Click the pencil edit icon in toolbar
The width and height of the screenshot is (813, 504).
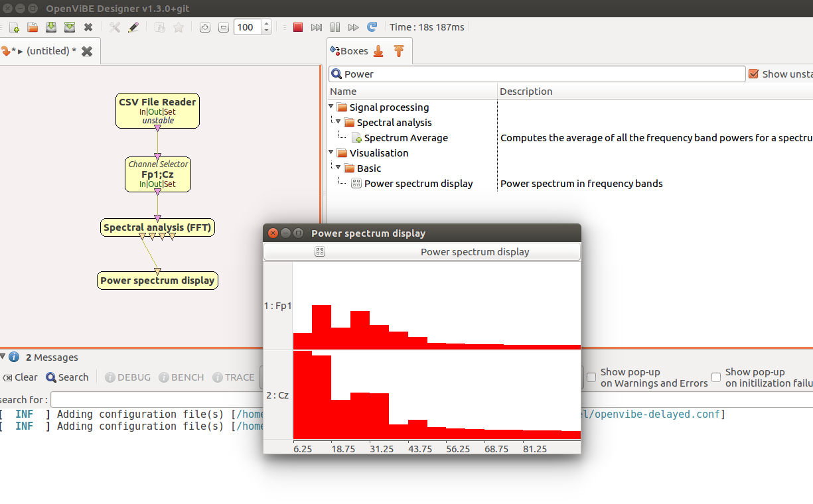[x=133, y=27]
